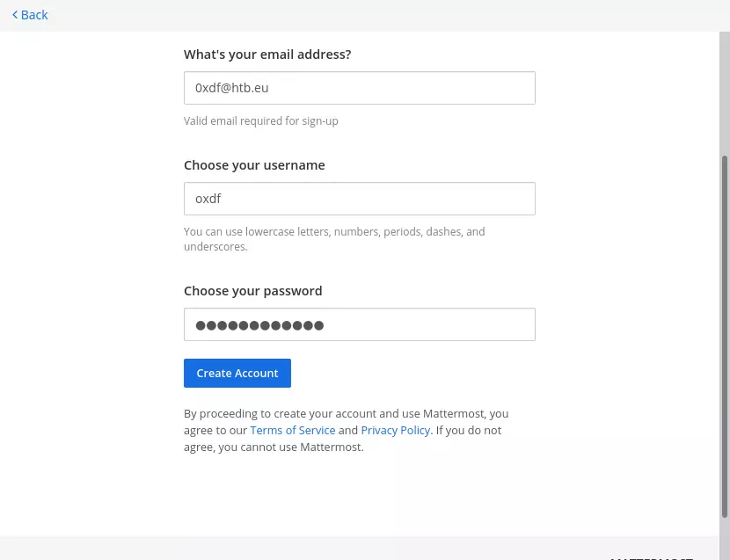The width and height of the screenshot is (730, 560).
Task: Open the Privacy Policy link
Action: (395, 431)
